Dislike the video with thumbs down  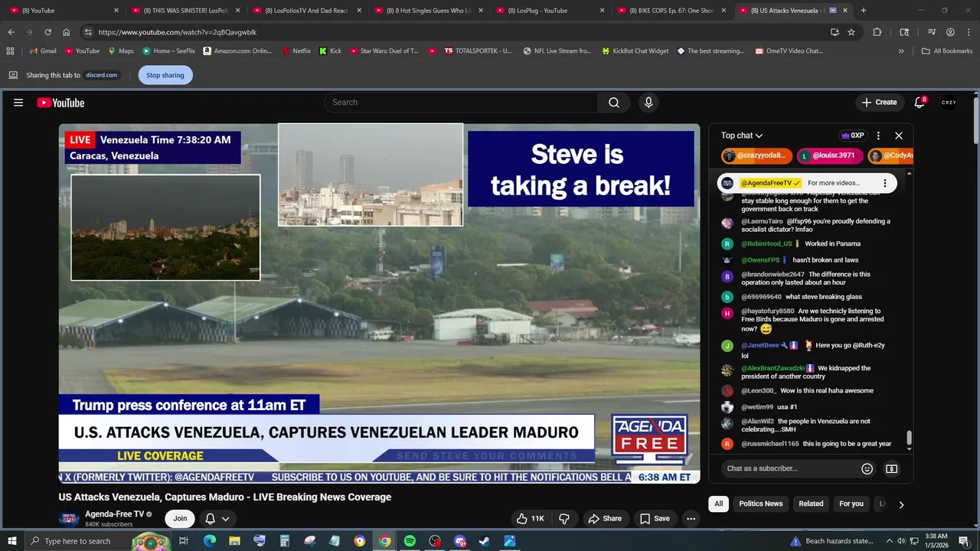[x=564, y=518]
